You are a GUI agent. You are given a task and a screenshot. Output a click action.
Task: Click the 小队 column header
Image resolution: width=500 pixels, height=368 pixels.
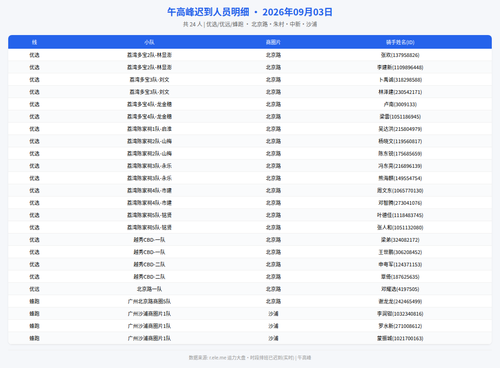pyautogui.click(x=149, y=42)
